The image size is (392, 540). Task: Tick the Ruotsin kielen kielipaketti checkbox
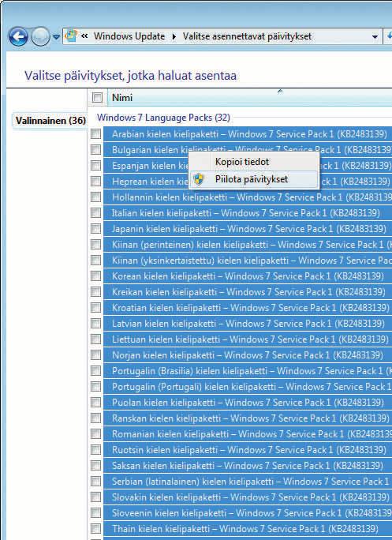[95, 450]
